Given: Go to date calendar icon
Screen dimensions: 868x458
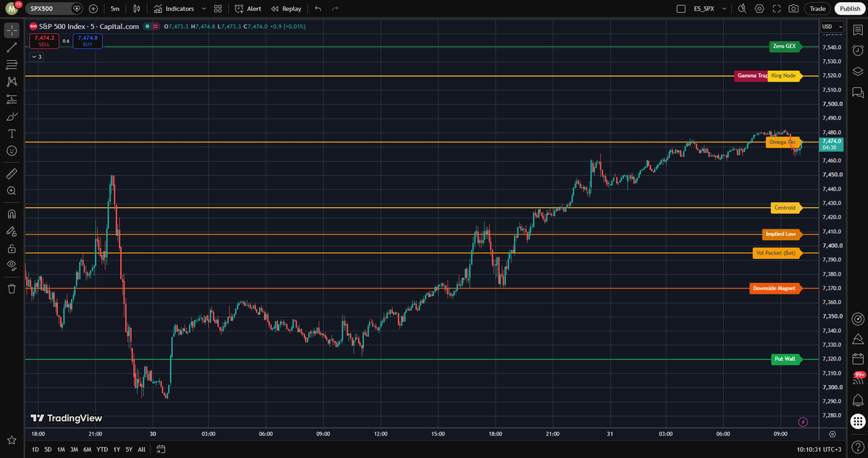Looking at the screenshot, I should 161,449.
